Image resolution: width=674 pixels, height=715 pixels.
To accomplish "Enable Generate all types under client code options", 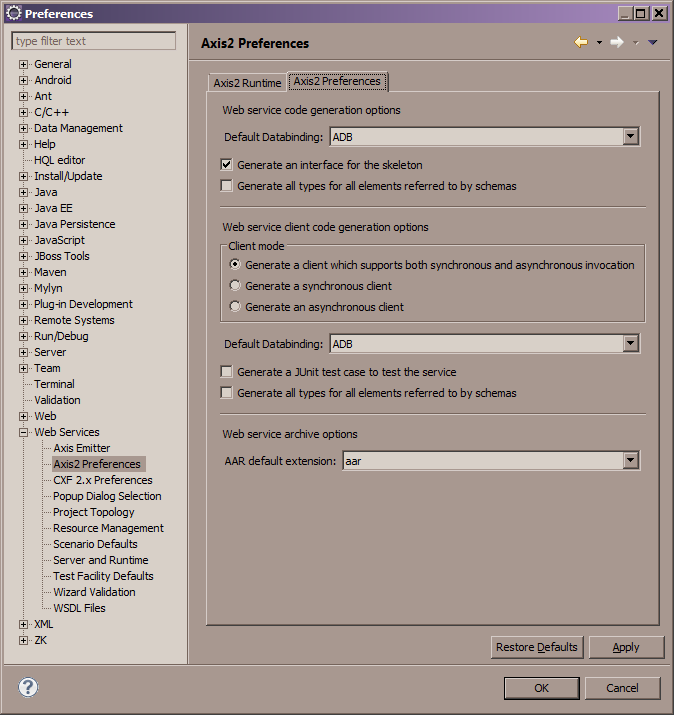I will click(226, 393).
